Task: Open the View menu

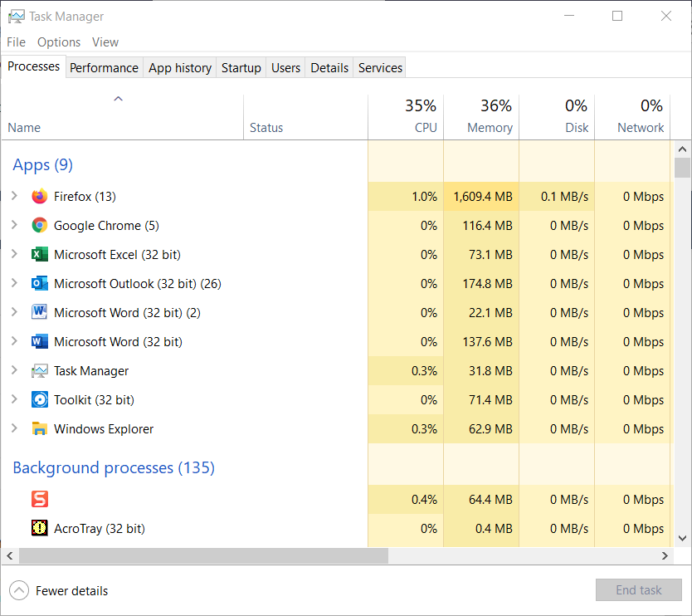Action: (x=105, y=42)
